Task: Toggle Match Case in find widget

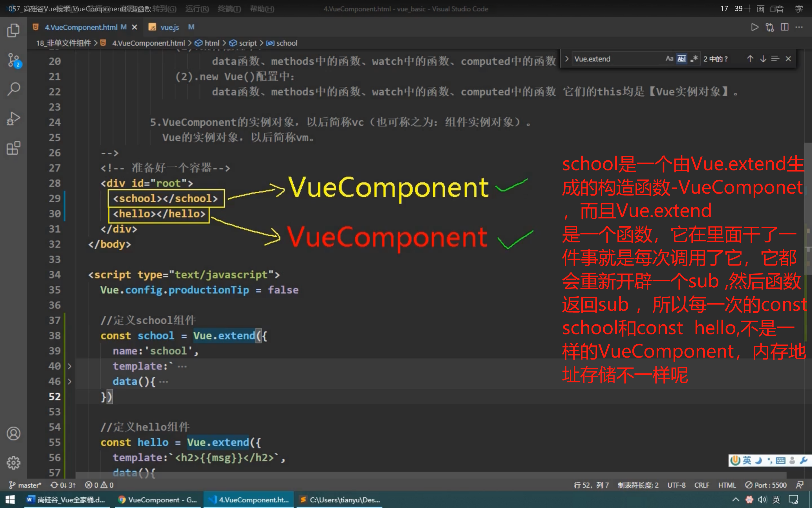Action: 669,59
